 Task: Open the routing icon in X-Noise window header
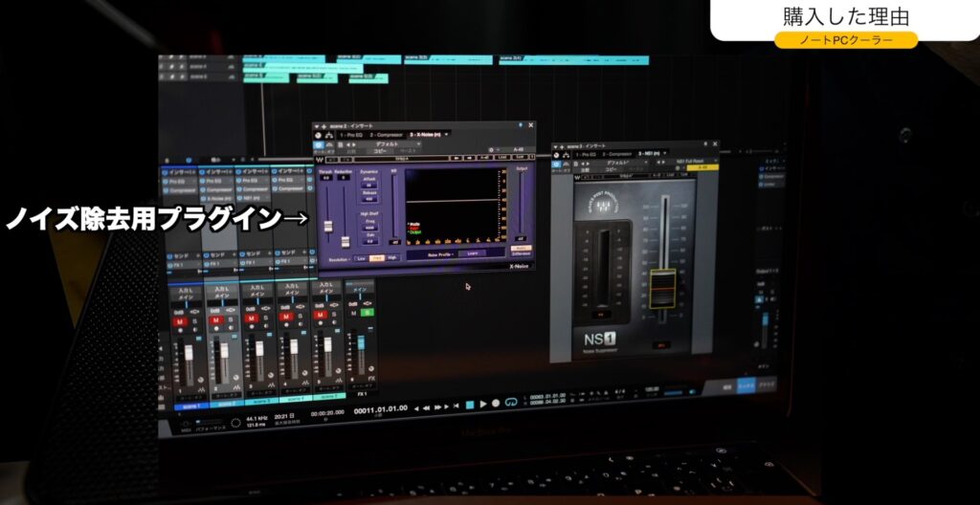coord(329,135)
